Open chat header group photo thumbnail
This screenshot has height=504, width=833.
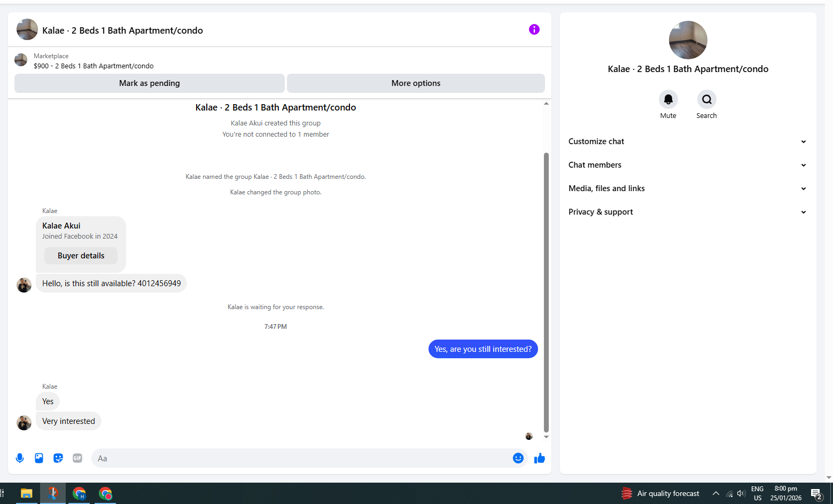[27, 29]
